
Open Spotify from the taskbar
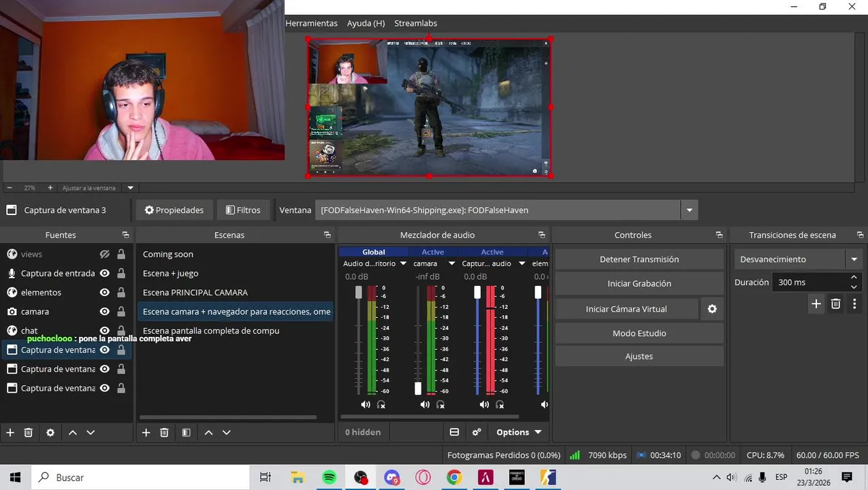(329, 478)
